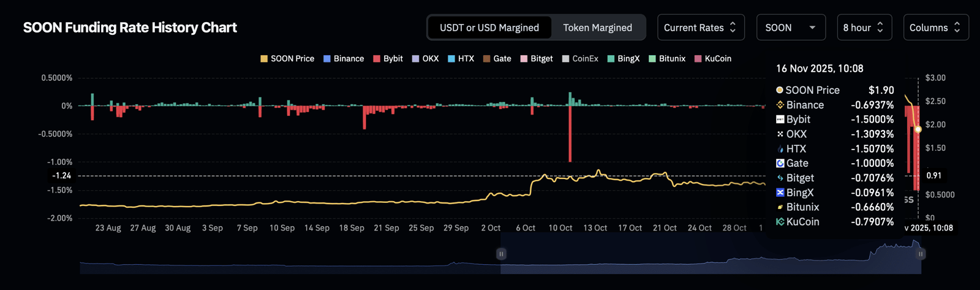Click the Bitunix rate -0.6660%
Screen dimensions: 980x290
872,207
